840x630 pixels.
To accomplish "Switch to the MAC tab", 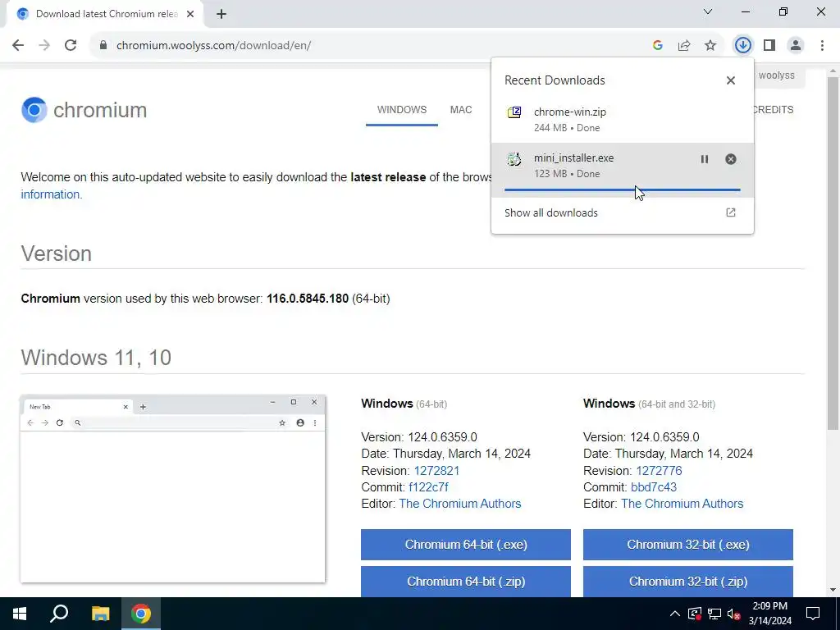I will (x=461, y=110).
